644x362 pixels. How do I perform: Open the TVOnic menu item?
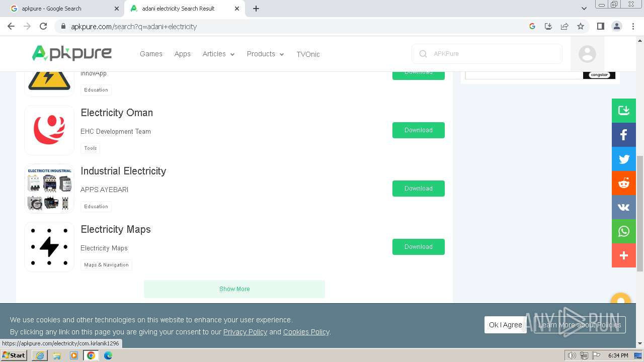click(x=308, y=54)
